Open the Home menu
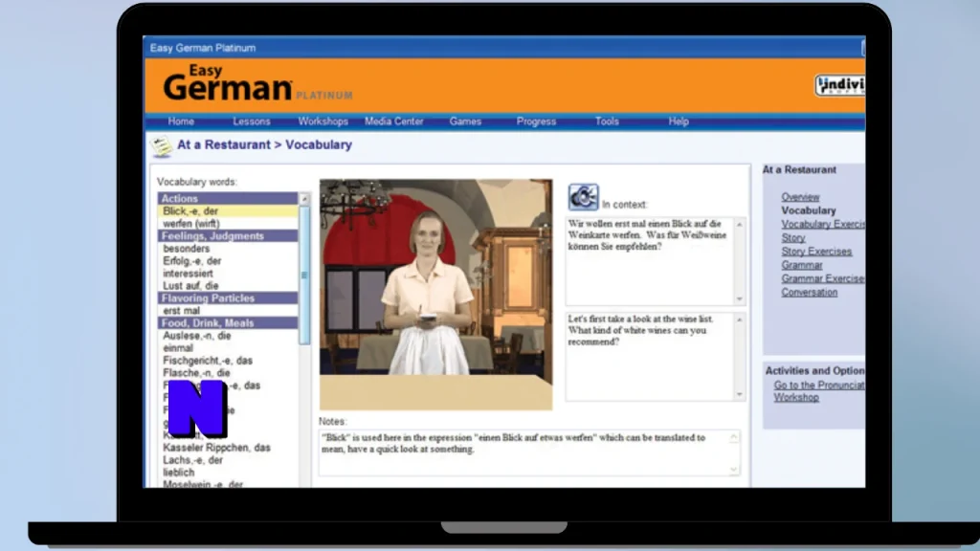The image size is (980, 551). [x=181, y=121]
